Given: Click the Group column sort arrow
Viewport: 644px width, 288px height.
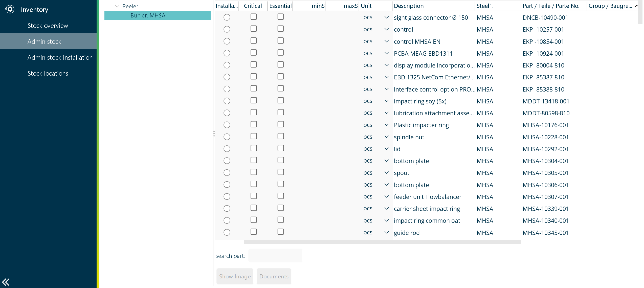Looking at the screenshot, I should pyautogui.click(x=636, y=6).
